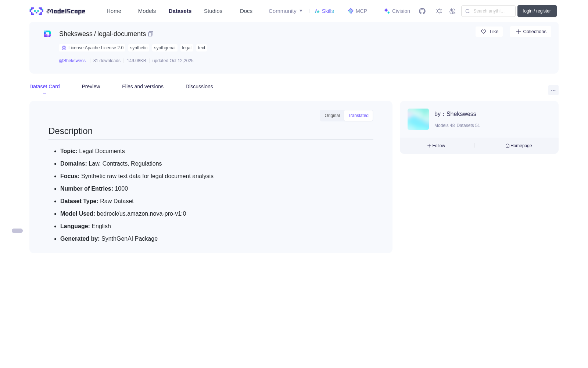
Task: Click the Shekswess avatar thumbnail
Action: click(418, 119)
